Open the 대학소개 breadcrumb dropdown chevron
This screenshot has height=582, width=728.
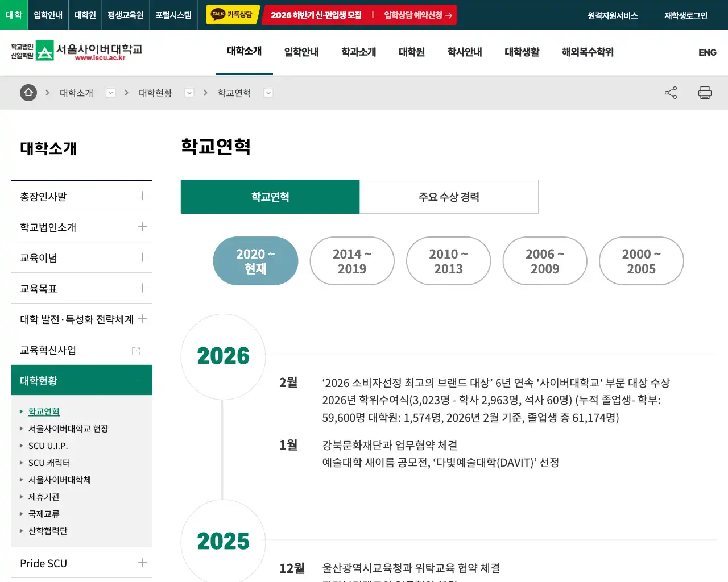tap(110, 93)
